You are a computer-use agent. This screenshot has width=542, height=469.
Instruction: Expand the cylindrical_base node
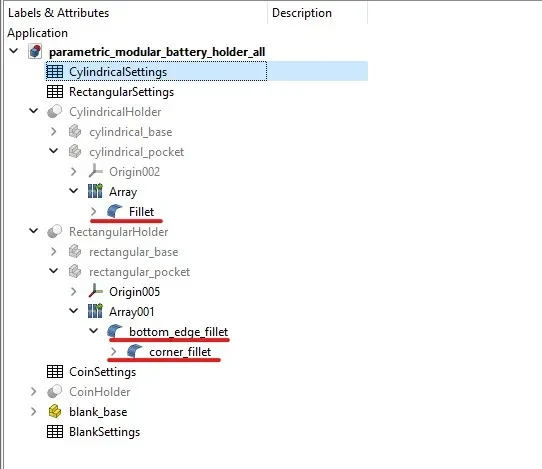[54, 132]
